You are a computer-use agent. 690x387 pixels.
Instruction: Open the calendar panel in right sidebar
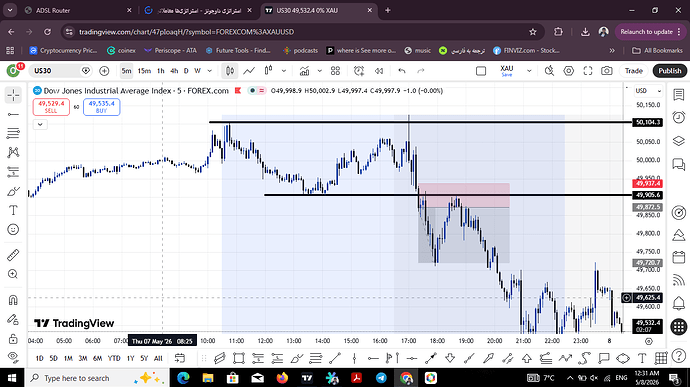click(x=679, y=257)
